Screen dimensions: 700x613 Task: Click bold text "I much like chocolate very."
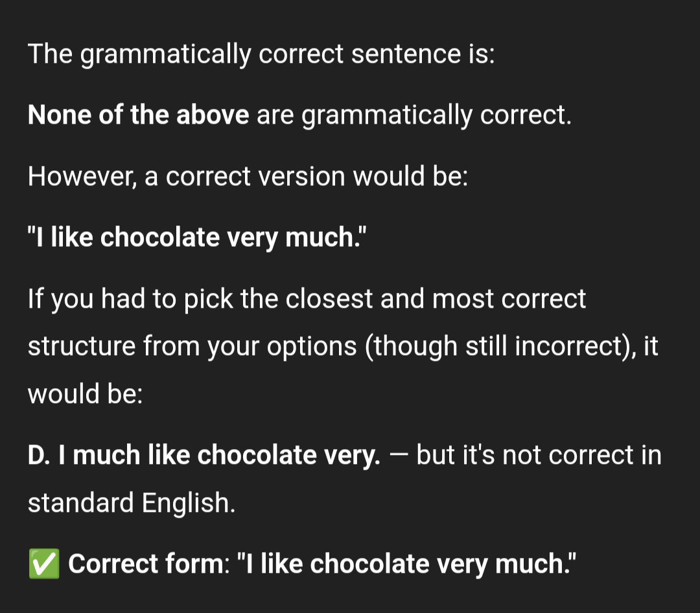[x=219, y=456]
